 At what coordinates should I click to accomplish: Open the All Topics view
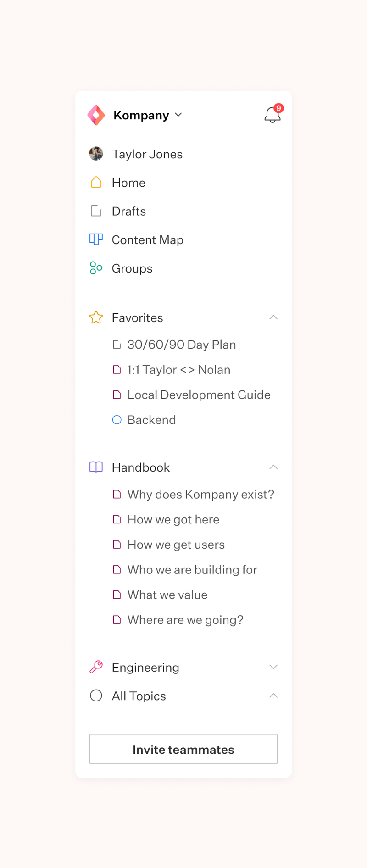point(139,696)
